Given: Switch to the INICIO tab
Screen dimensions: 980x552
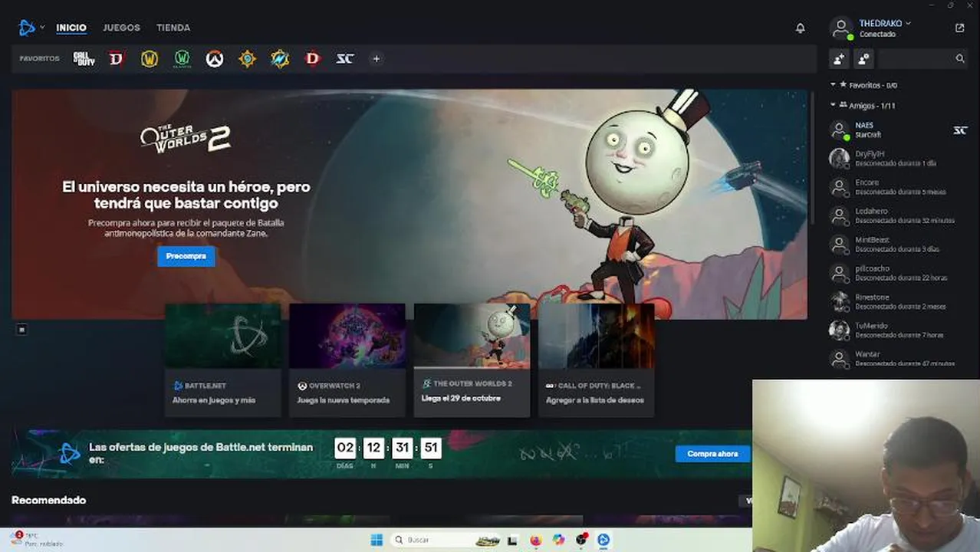Looking at the screenshot, I should click(x=71, y=28).
